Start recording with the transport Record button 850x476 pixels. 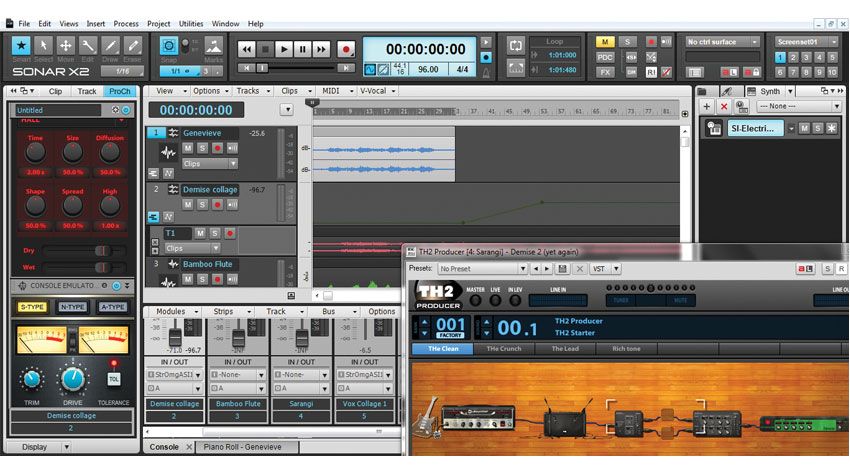click(346, 48)
